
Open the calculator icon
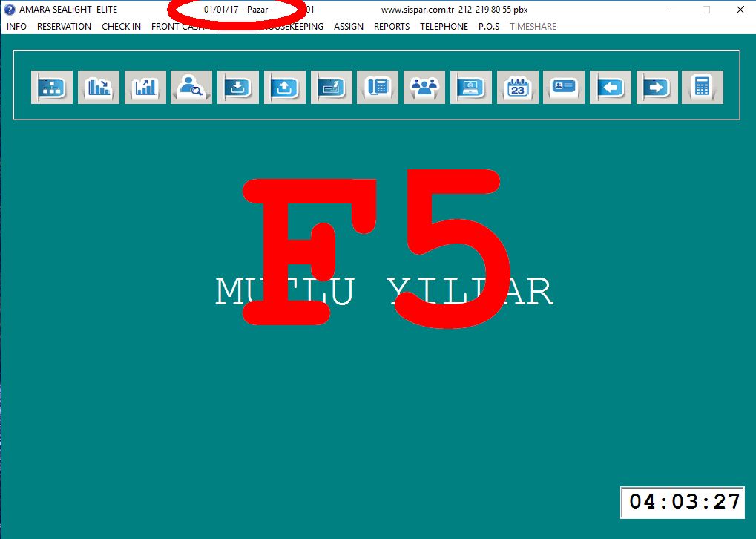pos(703,87)
